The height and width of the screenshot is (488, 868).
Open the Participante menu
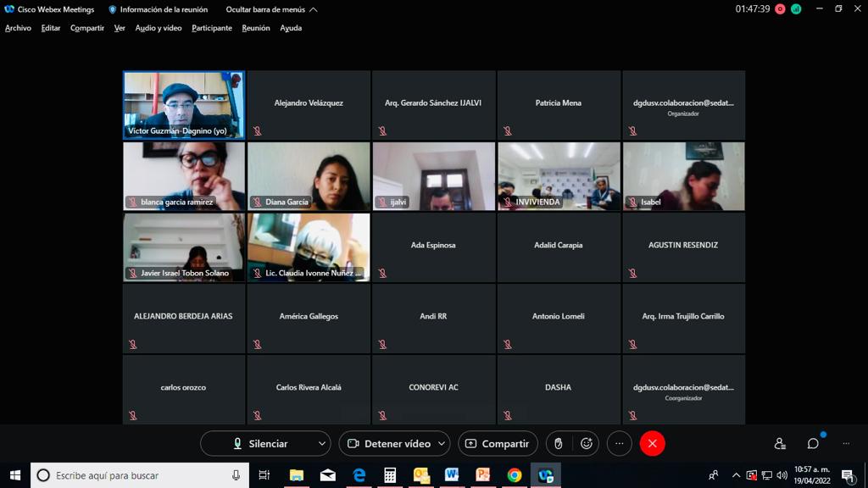pos(211,28)
